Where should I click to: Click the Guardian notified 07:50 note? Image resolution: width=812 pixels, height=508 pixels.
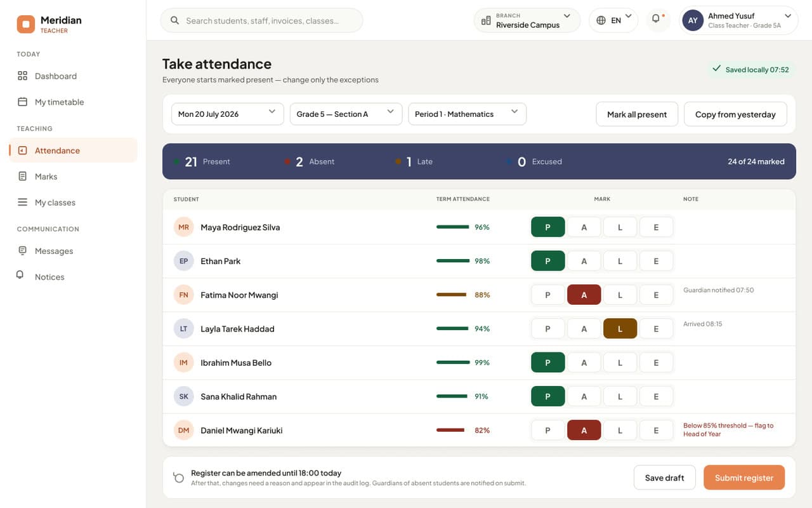[719, 290]
